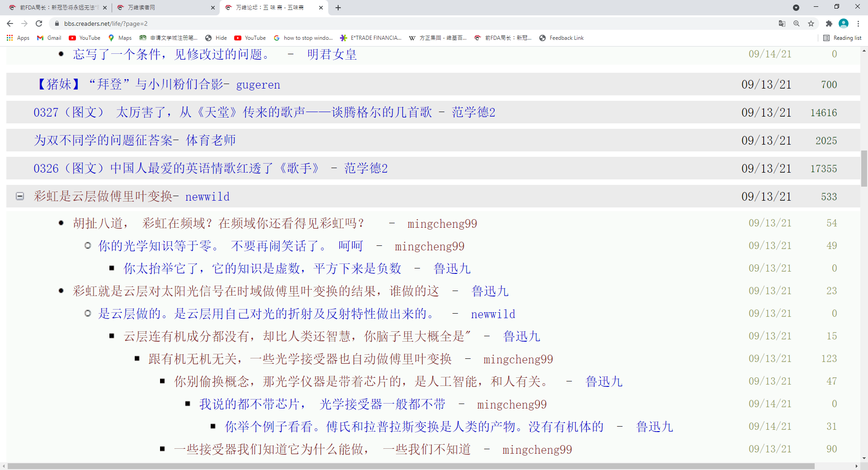View site security lock info
Screen dimensions: 868x470
[57, 23]
